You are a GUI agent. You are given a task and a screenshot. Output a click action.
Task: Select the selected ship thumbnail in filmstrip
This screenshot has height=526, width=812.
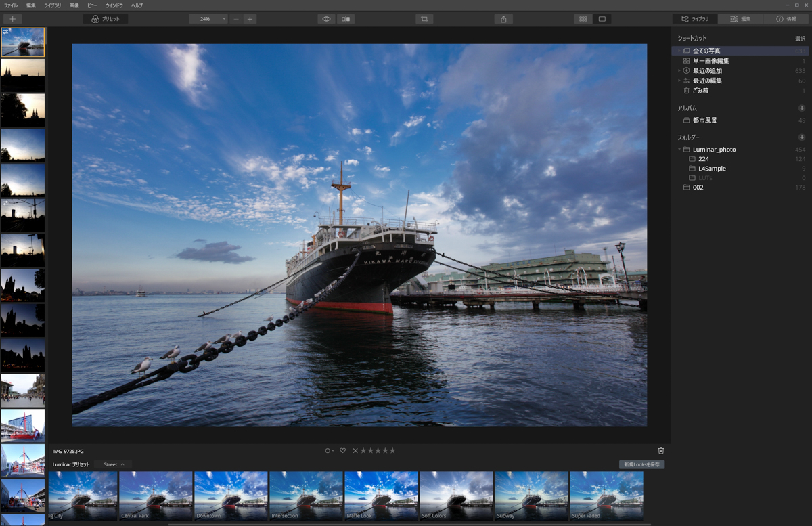click(x=22, y=42)
